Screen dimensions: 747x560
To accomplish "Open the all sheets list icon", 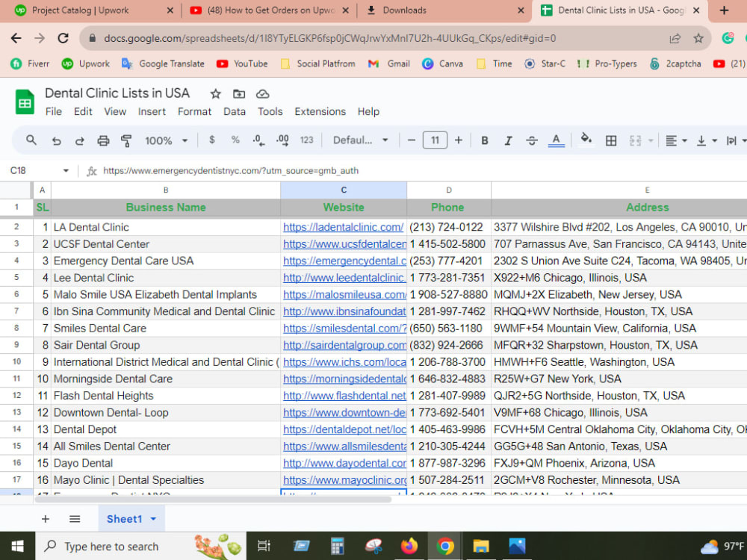I will click(x=75, y=519).
